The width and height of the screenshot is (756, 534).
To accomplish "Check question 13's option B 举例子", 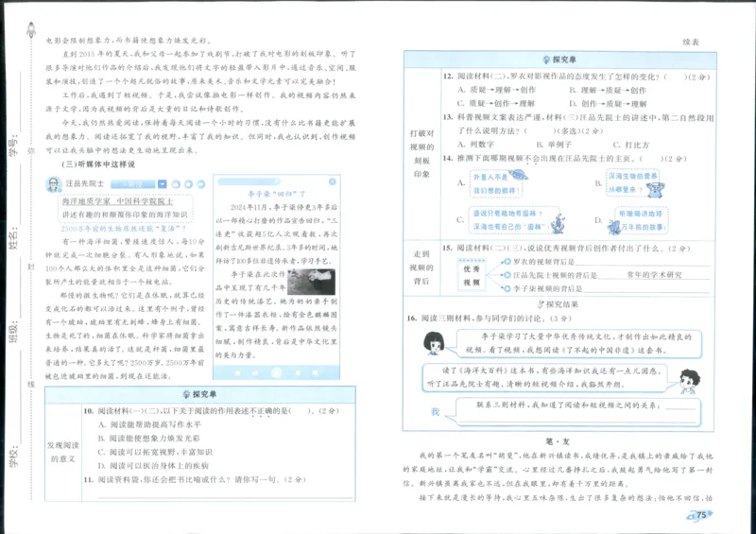I will 554,145.
